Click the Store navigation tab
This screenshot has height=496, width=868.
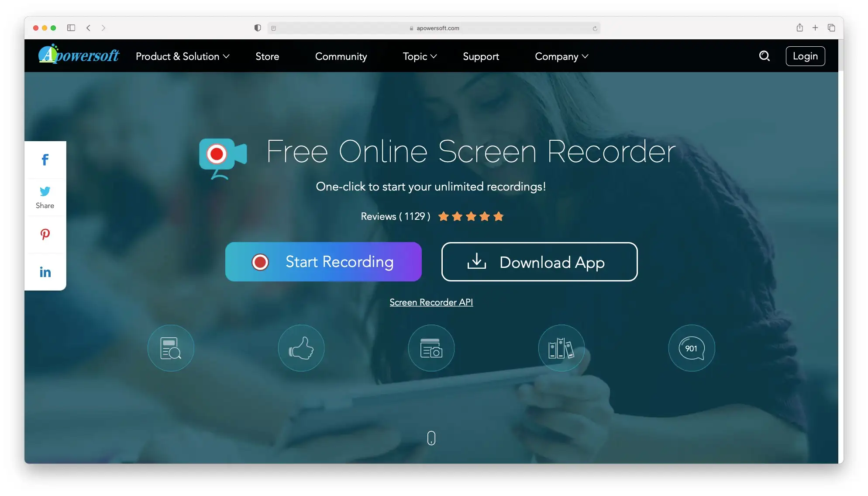(267, 55)
